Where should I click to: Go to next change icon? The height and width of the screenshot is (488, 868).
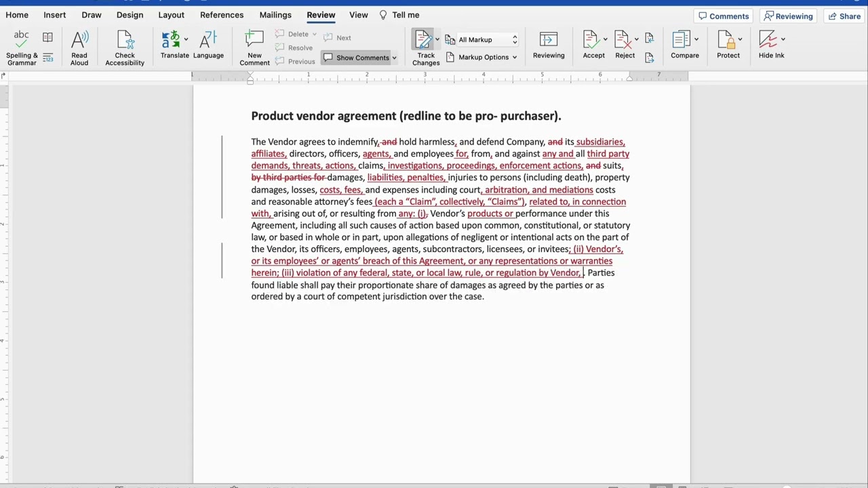[x=649, y=58]
